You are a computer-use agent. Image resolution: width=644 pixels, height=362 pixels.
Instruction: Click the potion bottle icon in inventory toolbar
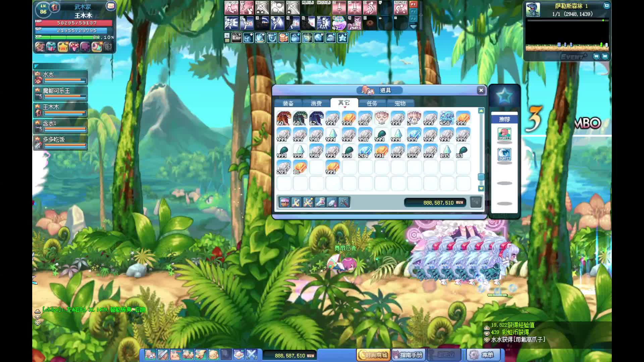320,202
